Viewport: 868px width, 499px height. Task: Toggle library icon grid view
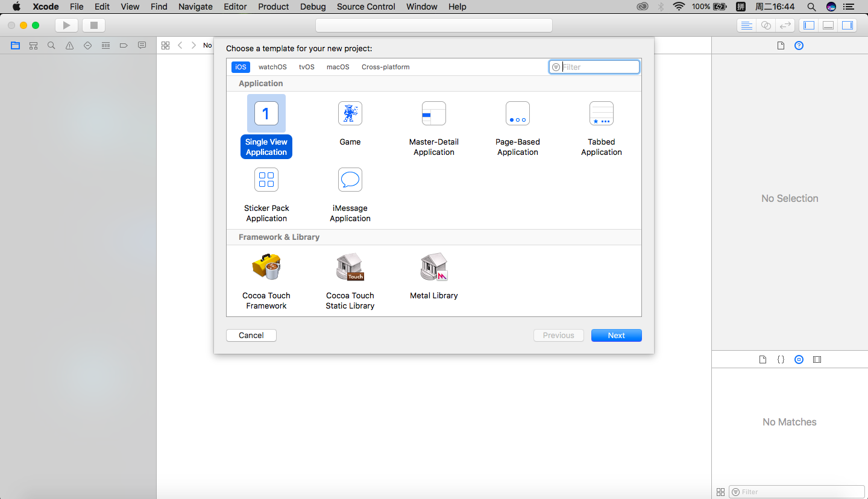(720, 492)
